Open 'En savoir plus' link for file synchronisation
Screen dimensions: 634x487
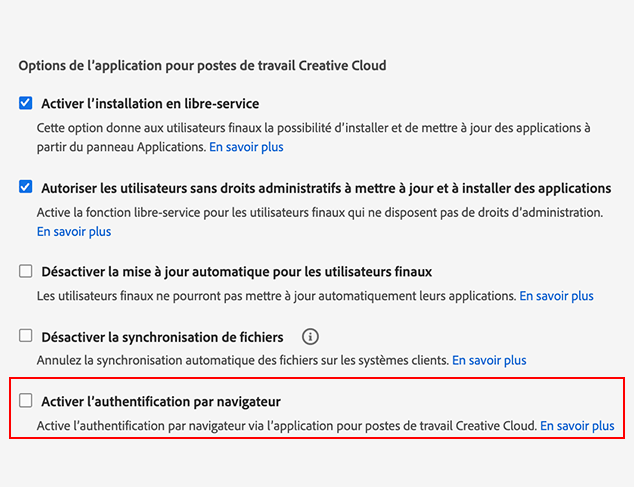[x=489, y=360]
